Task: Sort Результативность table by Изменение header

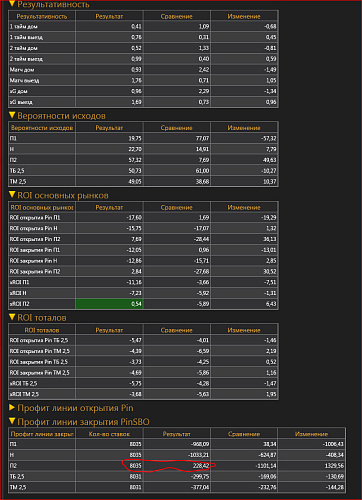Action: tap(244, 16)
